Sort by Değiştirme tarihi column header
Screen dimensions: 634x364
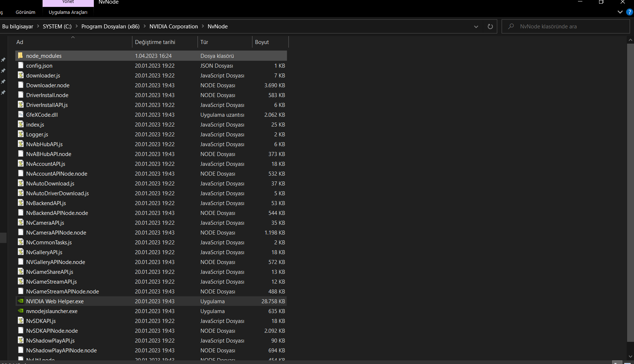pos(165,42)
